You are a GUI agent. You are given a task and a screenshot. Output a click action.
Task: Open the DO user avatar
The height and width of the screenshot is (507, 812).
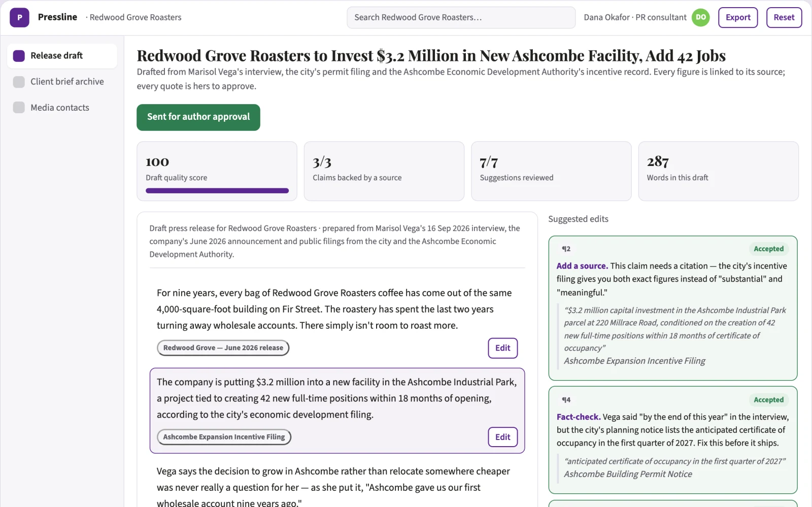click(700, 17)
